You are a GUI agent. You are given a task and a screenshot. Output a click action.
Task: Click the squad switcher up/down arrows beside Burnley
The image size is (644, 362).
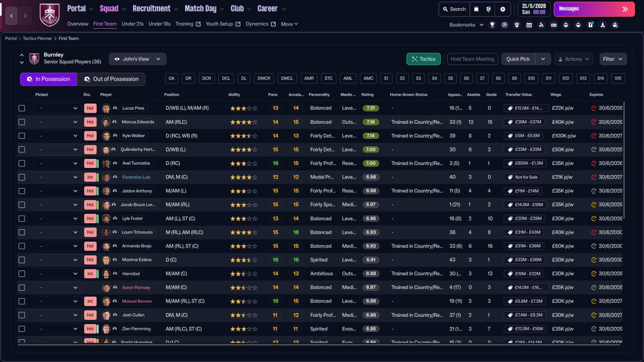pos(22,59)
